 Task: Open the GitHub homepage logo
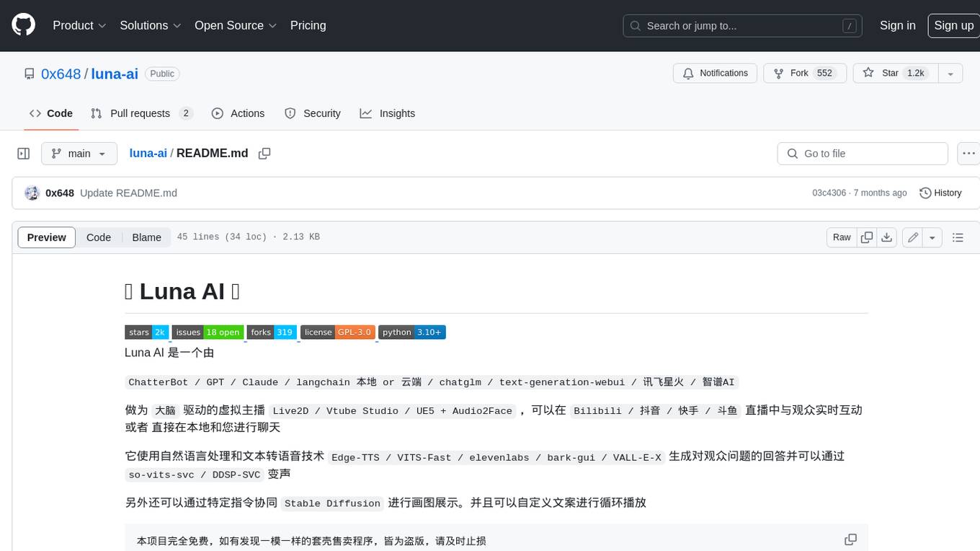23,25
